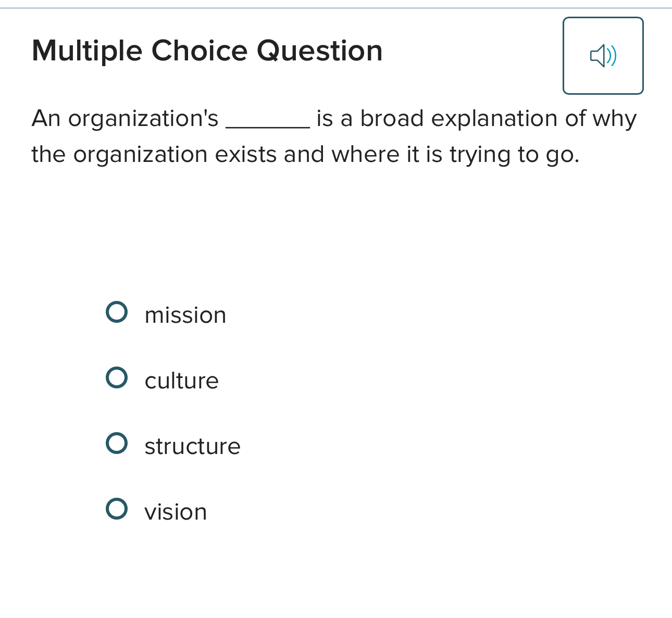Play the question audio with the speaker icon
Image resolution: width=672 pixels, height=618 pixels.
tap(603, 56)
